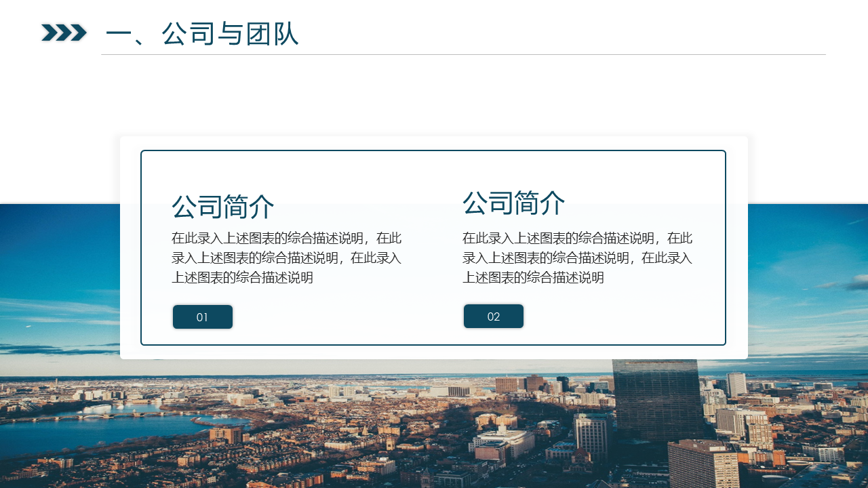This screenshot has height=488, width=868.
Task: Click the left 公司简介 heading
Action: point(223,207)
